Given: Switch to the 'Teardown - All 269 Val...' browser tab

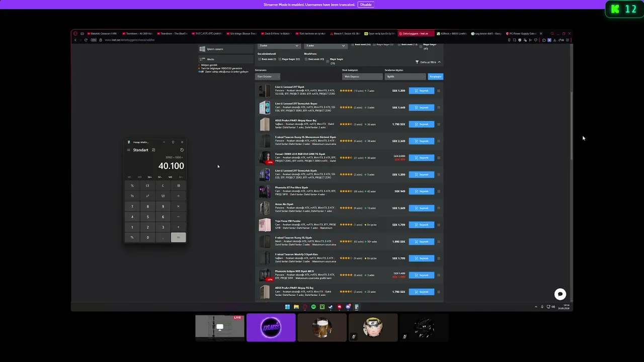Looking at the screenshot, I should [x=137, y=34].
